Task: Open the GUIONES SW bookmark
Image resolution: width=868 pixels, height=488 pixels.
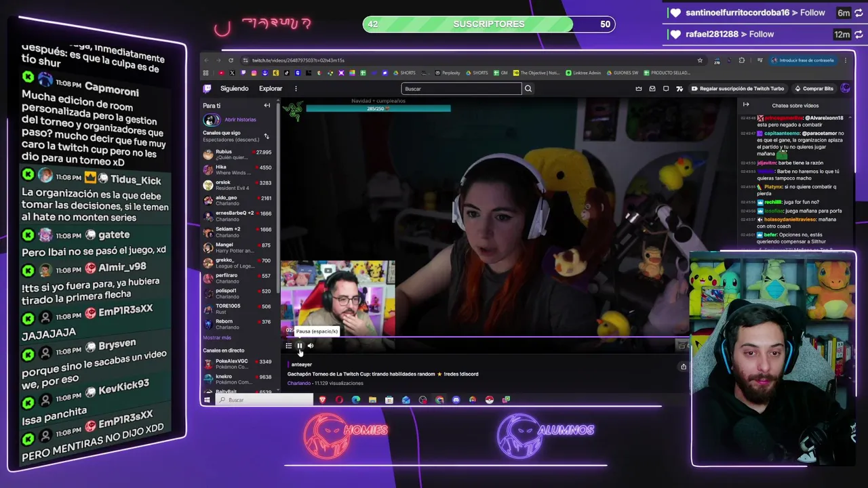Action: coord(623,73)
